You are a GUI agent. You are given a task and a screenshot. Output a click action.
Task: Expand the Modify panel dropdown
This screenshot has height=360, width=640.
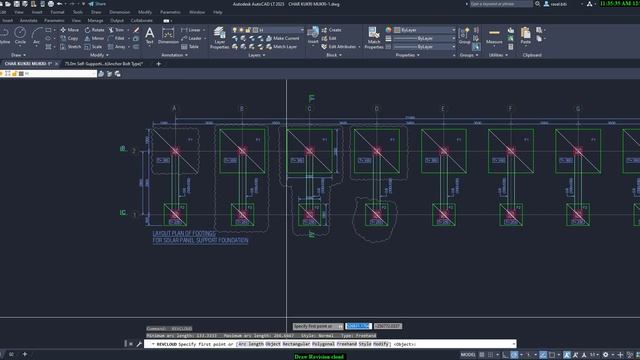point(99,55)
